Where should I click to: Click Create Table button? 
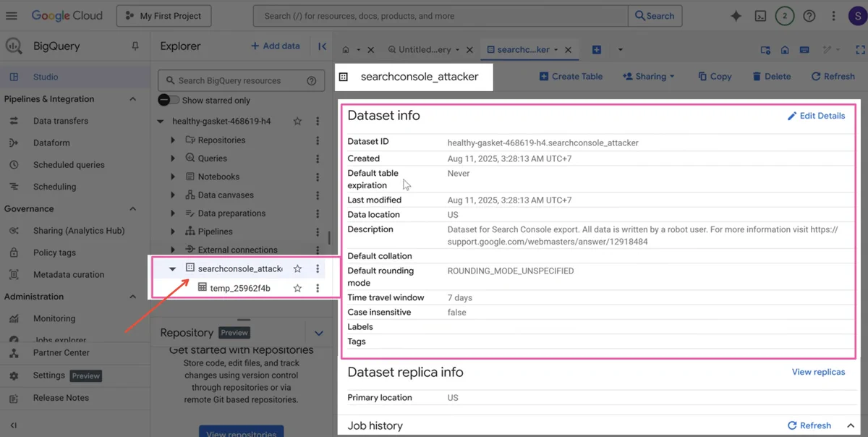click(x=571, y=76)
